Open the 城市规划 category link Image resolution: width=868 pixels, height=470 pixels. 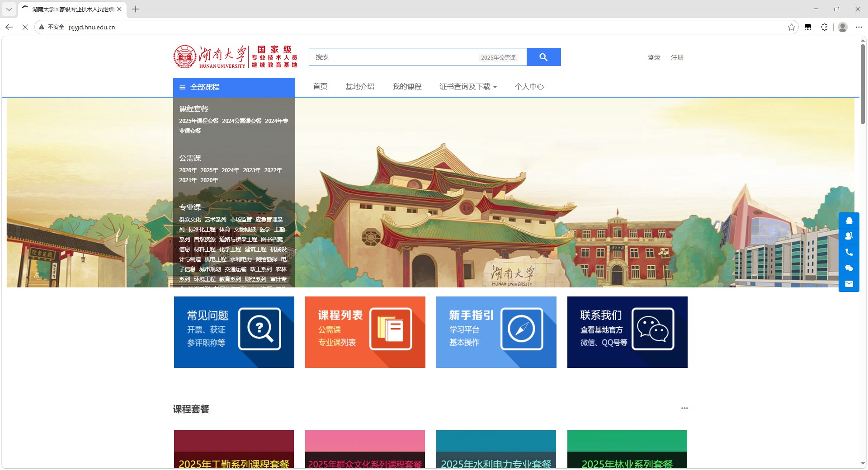click(210, 269)
